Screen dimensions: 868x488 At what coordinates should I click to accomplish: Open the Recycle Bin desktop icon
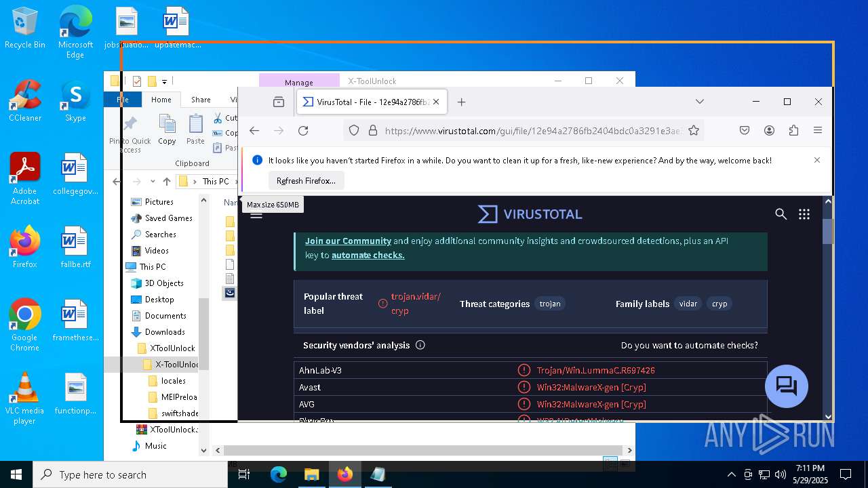(25, 28)
